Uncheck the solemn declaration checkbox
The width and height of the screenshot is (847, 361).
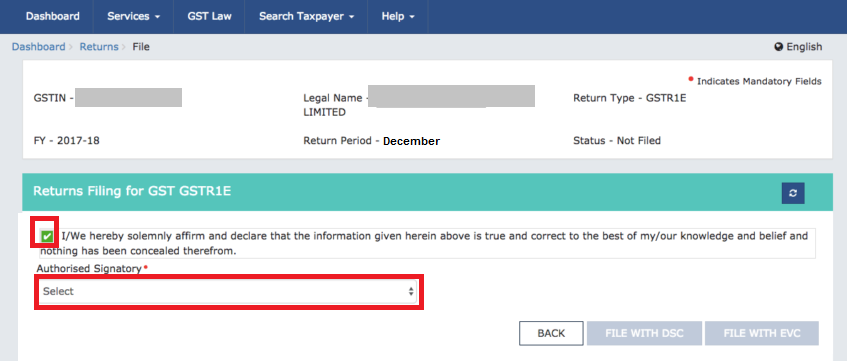[x=48, y=236]
